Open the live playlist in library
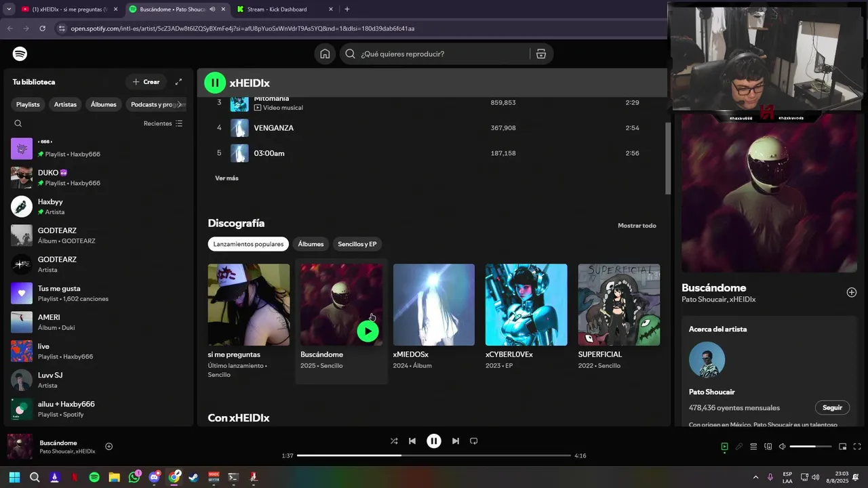 coord(98,351)
